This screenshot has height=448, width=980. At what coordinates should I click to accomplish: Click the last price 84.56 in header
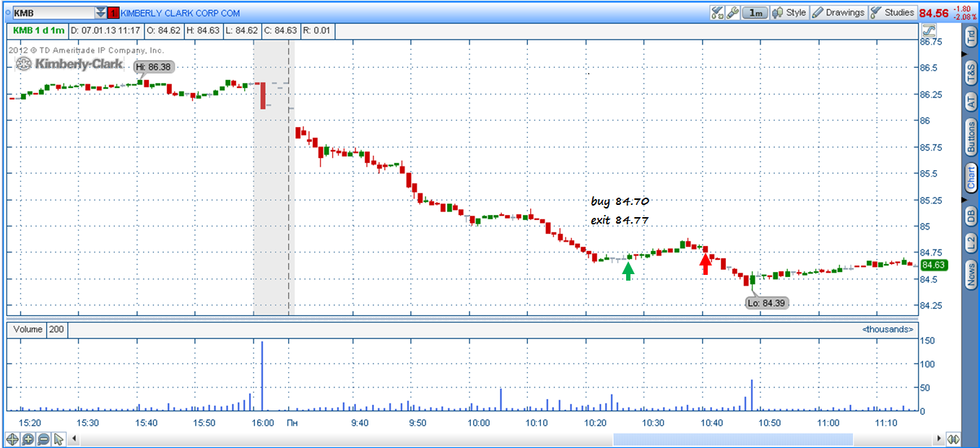pos(934,13)
